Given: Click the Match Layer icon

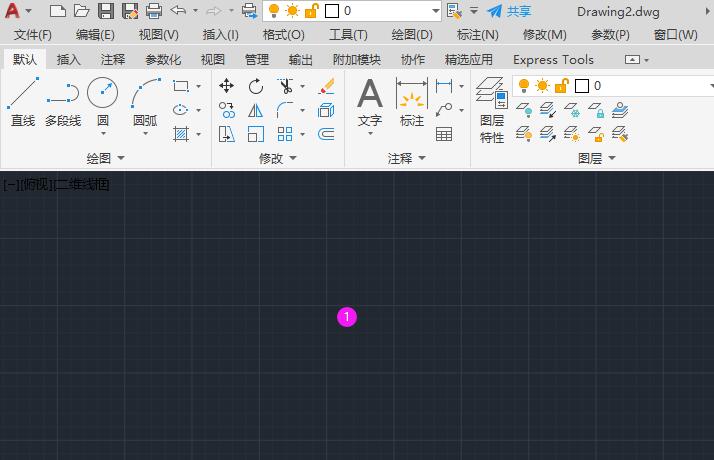Looking at the screenshot, I should (620, 134).
